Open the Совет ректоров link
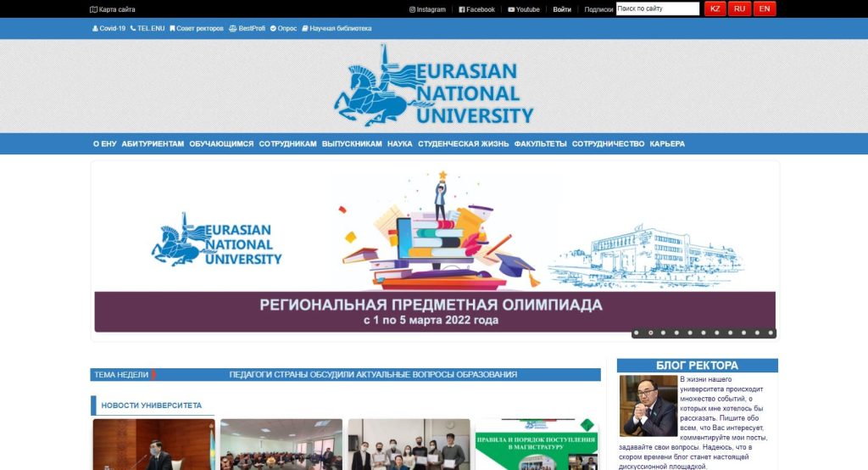Image resolution: width=868 pixels, height=470 pixels. 197,28
